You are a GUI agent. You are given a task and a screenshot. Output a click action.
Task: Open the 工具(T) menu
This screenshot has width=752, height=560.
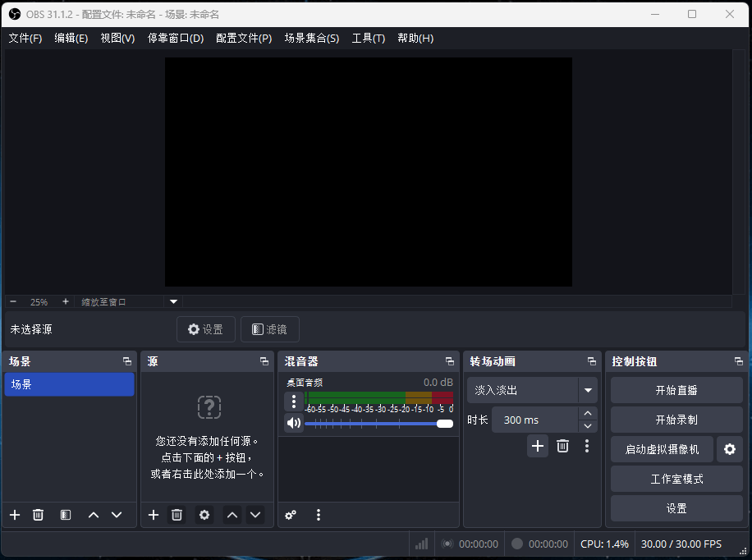tap(369, 39)
